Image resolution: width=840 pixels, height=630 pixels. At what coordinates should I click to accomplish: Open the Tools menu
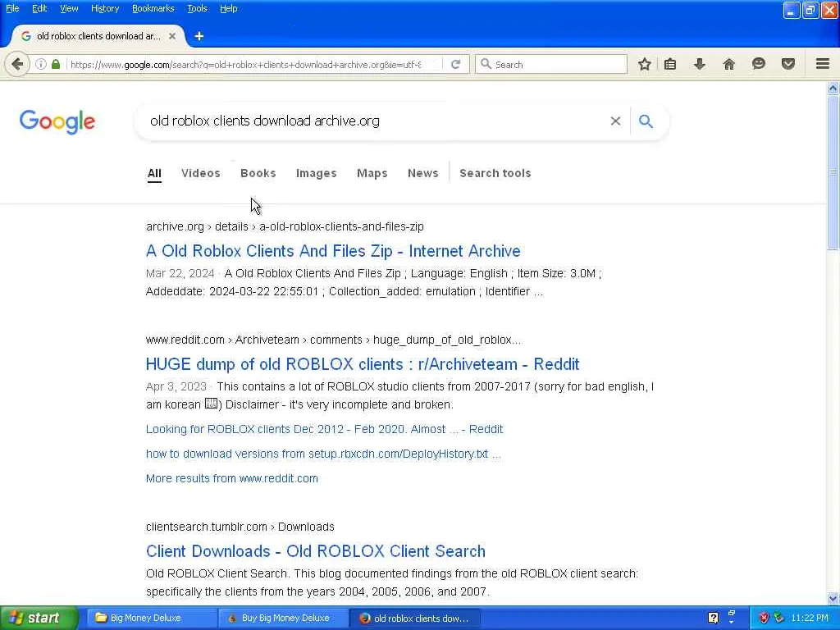click(x=197, y=8)
